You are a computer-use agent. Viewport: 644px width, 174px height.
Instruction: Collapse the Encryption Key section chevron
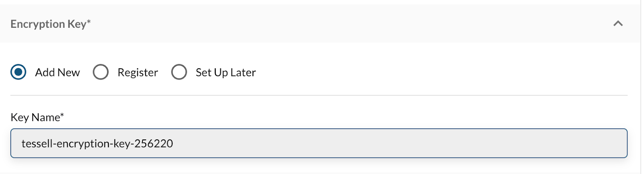[618, 24]
